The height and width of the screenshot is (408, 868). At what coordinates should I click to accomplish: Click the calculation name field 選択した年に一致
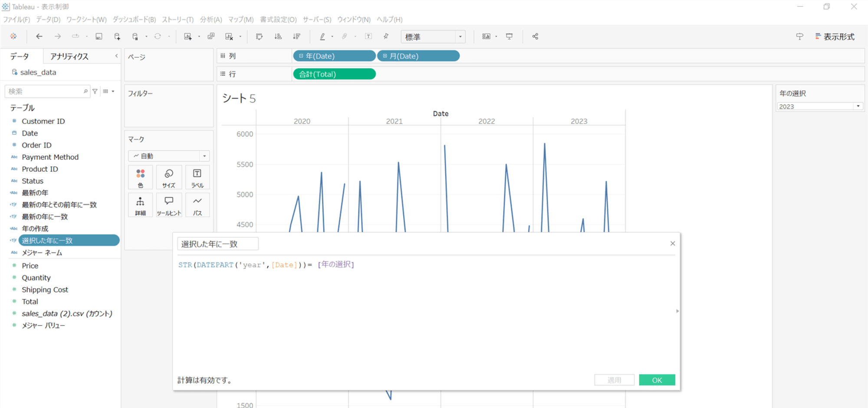tap(218, 244)
